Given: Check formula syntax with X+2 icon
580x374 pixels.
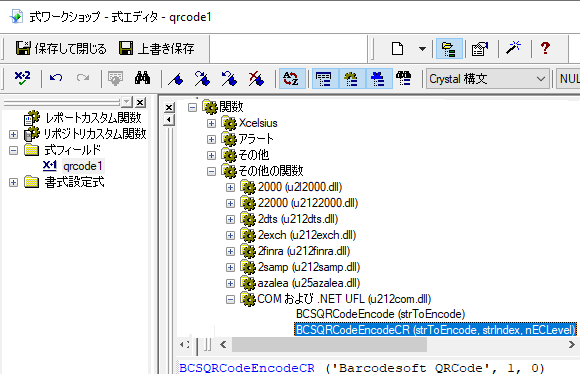Looking at the screenshot, I should coord(22,78).
